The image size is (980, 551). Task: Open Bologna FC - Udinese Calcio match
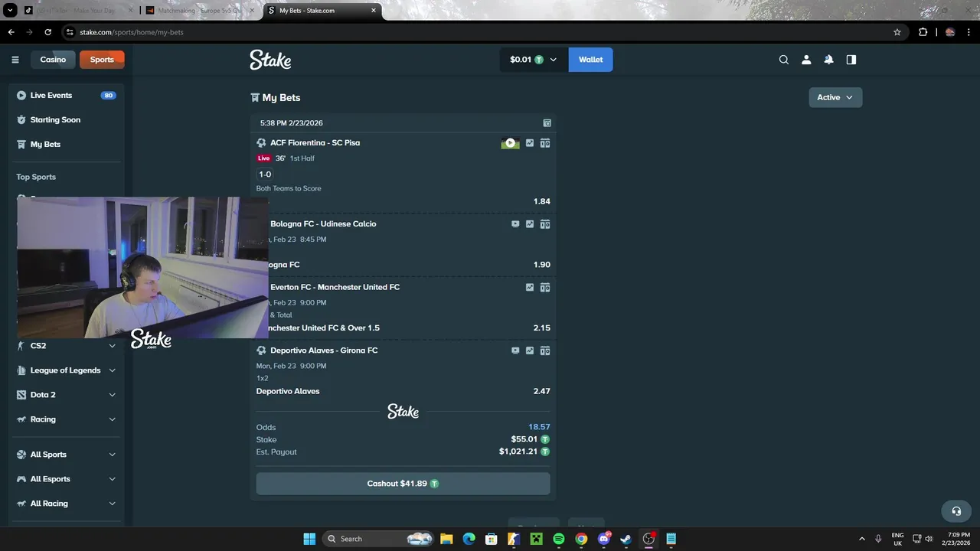point(323,224)
